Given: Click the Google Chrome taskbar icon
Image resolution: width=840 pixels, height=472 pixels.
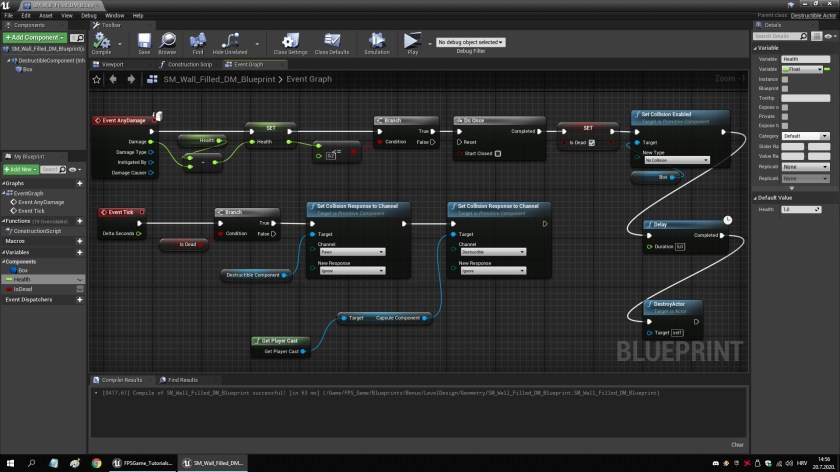Looking at the screenshot, I should 97,463.
